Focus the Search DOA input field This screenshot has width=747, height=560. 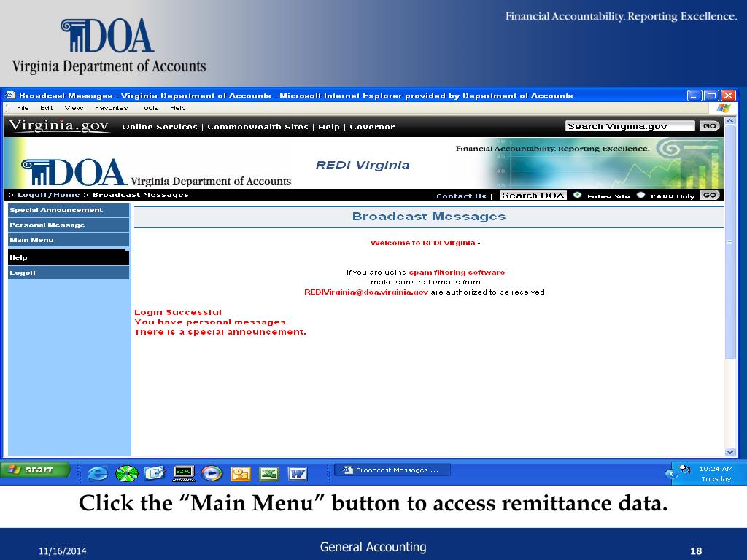click(x=533, y=195)
